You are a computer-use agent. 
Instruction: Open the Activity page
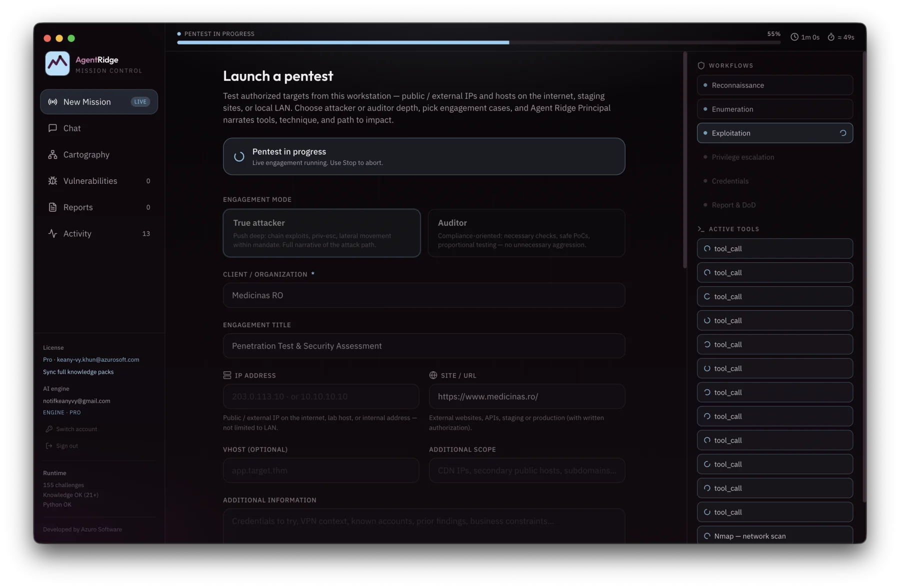(x=99, y=234)
